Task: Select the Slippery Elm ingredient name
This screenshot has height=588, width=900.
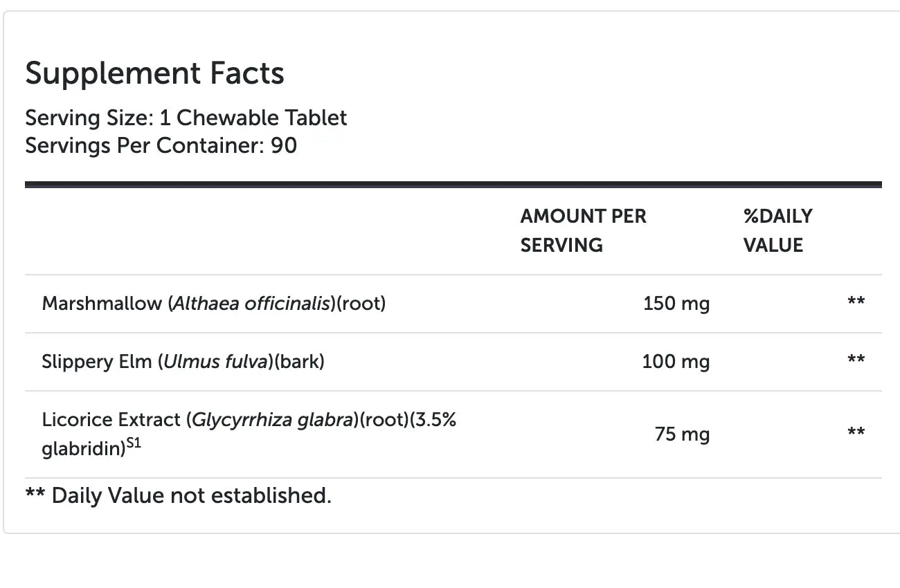Action: click(x=96, y=362)
